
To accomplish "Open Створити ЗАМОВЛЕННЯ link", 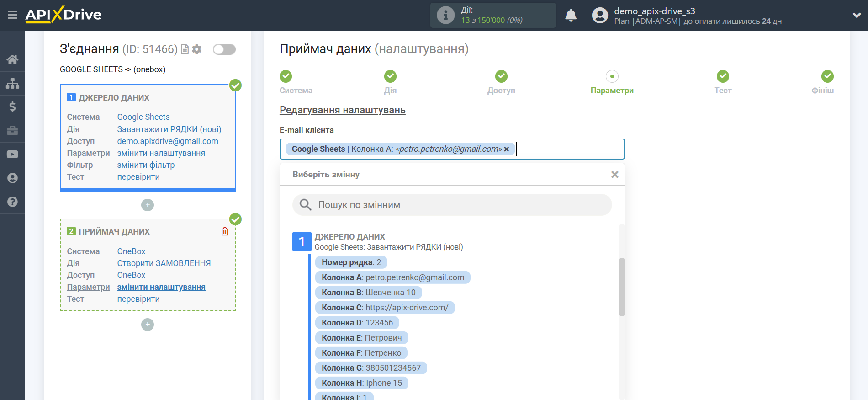I will point(164,263).
